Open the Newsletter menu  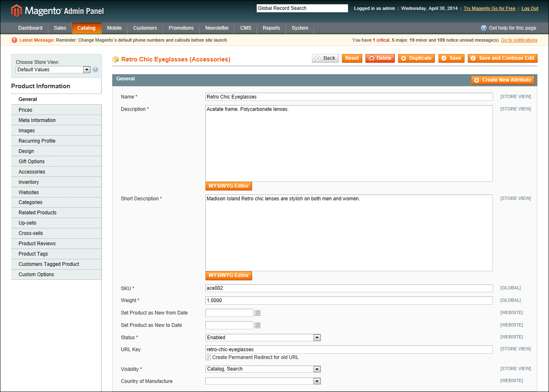coord(217,28)
